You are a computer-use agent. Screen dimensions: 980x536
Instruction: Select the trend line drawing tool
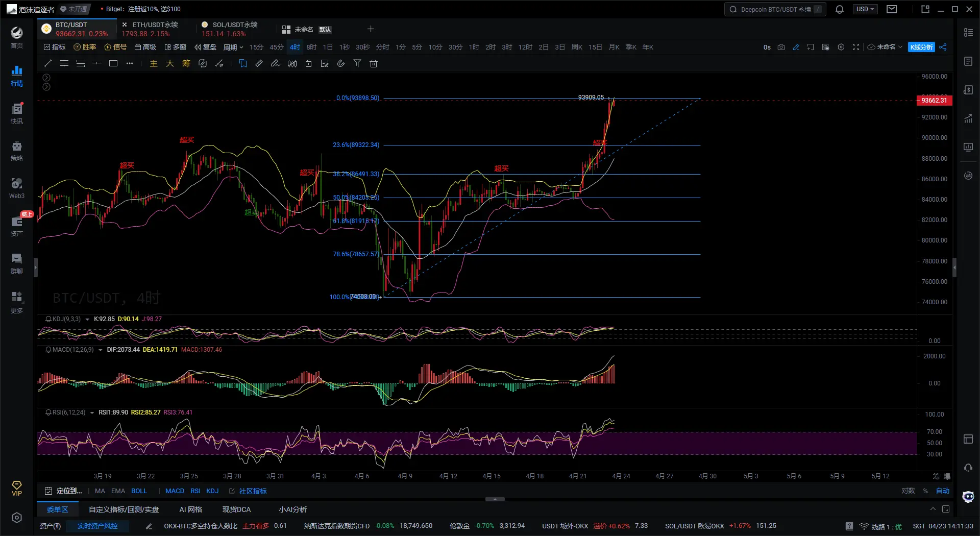tap(48, 64)
